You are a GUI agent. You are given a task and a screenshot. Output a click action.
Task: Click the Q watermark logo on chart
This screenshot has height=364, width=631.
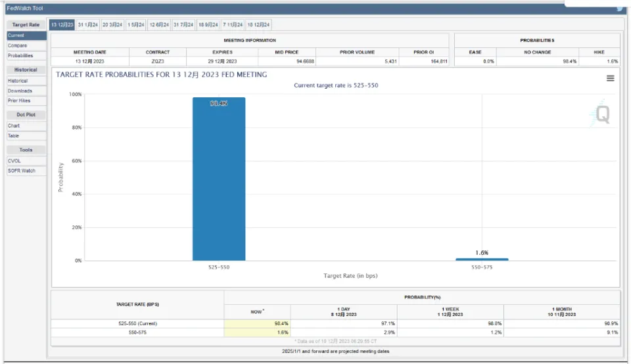point(601,114)
